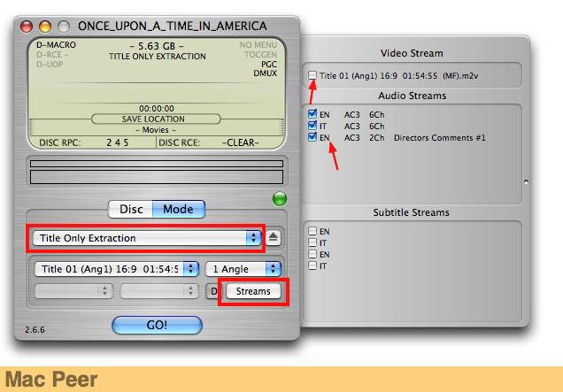The image size is (563, 392).
Task: Click the thick lower progress bar
Action: (157, 177)
